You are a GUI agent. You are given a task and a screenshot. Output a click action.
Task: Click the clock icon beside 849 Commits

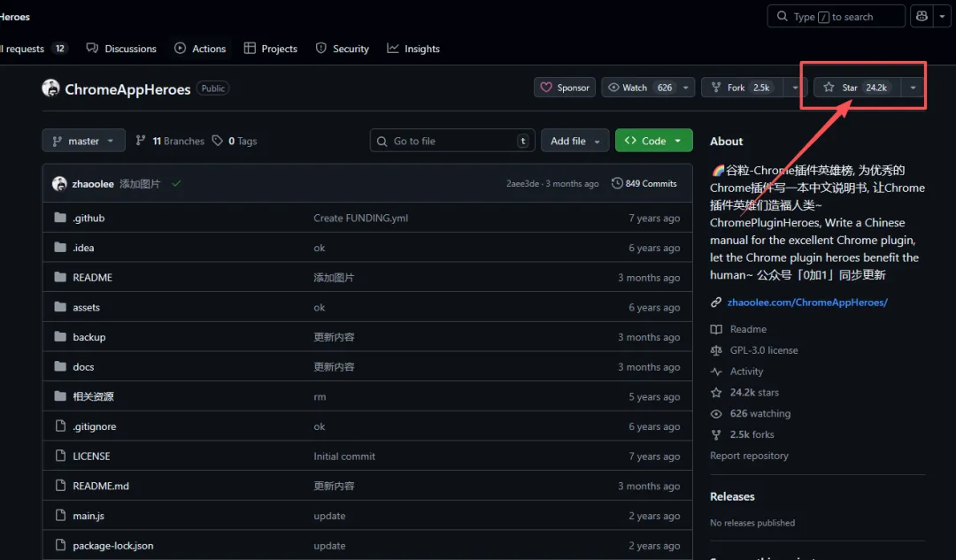click(617, 183)
